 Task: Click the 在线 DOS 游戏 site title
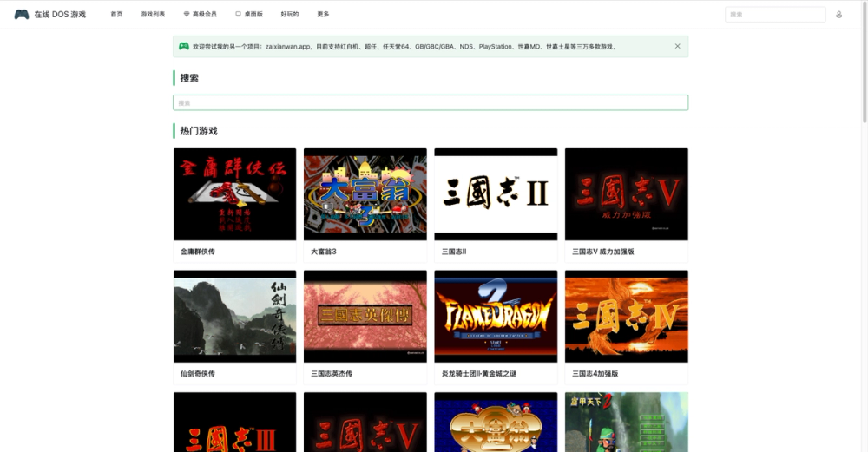click(x=60, y=15)
